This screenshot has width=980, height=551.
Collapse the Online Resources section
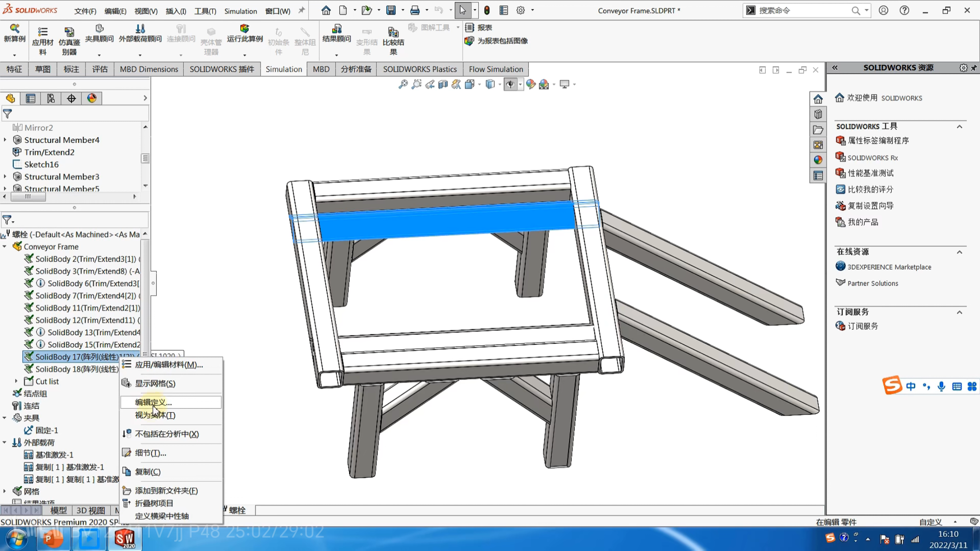959,252
